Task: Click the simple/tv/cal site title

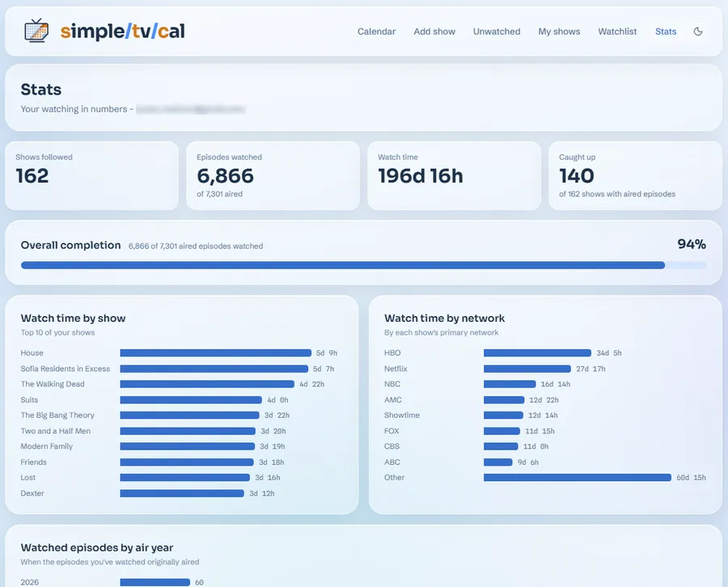Action: tap(123, 31)
